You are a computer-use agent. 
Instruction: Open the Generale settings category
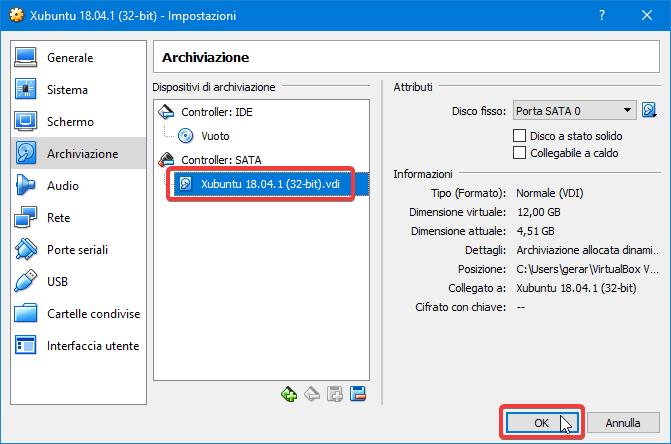[78, 58]
